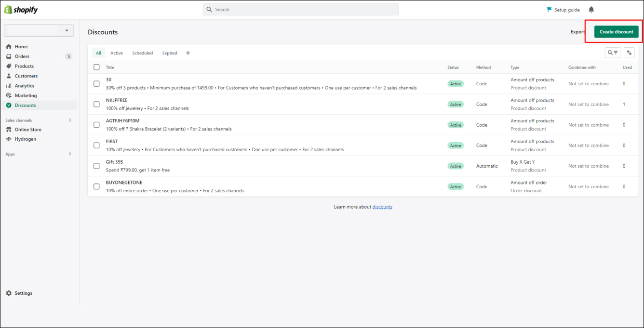Image resolution: width=644 pixels, height=328 pixels.
Task: Click the Marketing target icon
Action: [x=9, y=95]
